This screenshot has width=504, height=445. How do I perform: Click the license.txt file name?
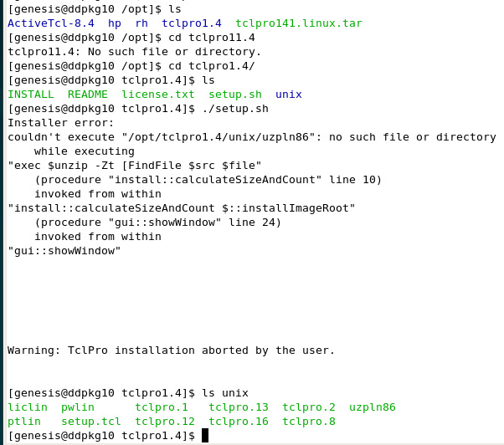tap(158, 95)
